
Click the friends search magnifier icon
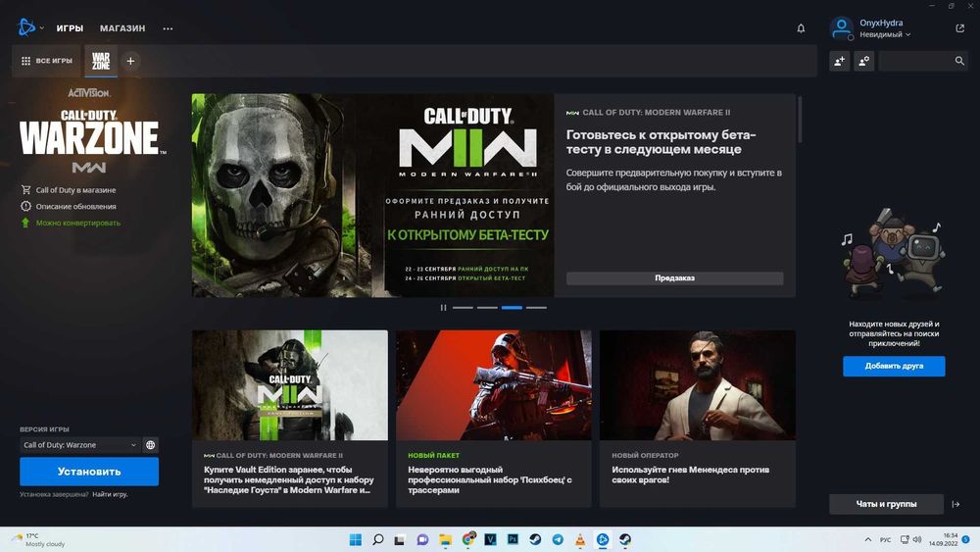pos(959,61)
